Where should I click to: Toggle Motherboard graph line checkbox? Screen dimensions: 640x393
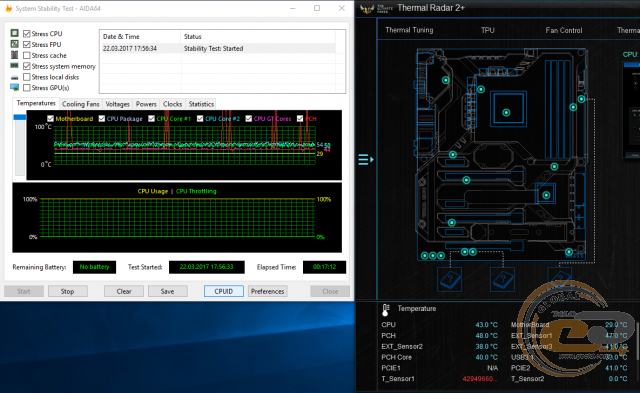50,119
